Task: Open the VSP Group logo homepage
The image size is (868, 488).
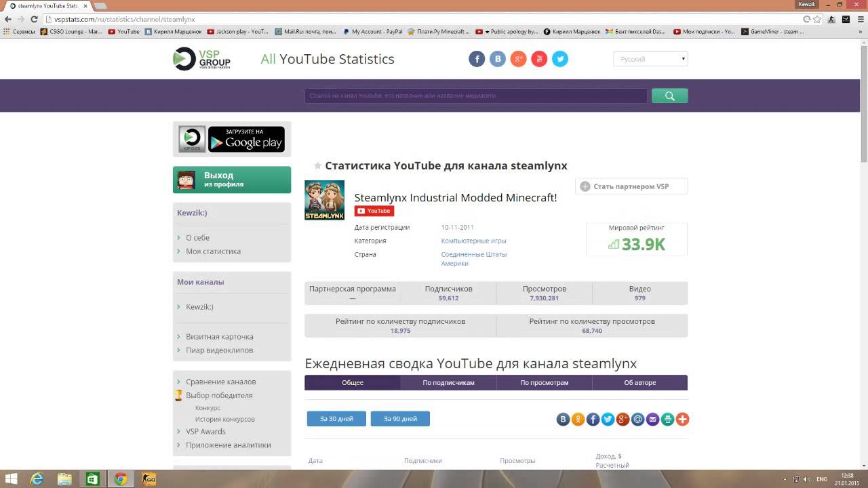Action: [x=201, y=59]
